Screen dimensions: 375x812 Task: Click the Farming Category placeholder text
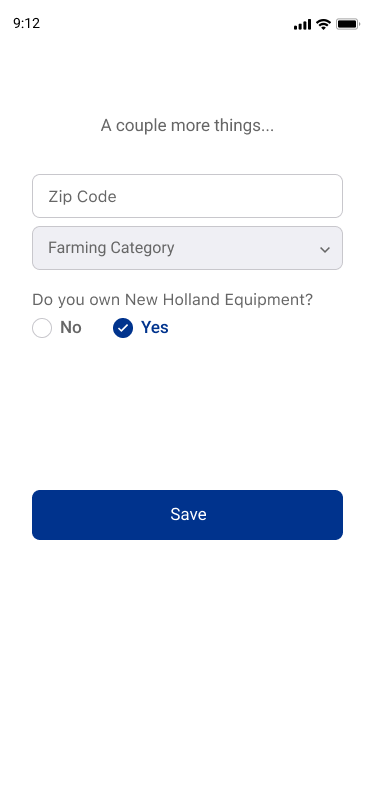pyautogui.click(x=111, y=248)
